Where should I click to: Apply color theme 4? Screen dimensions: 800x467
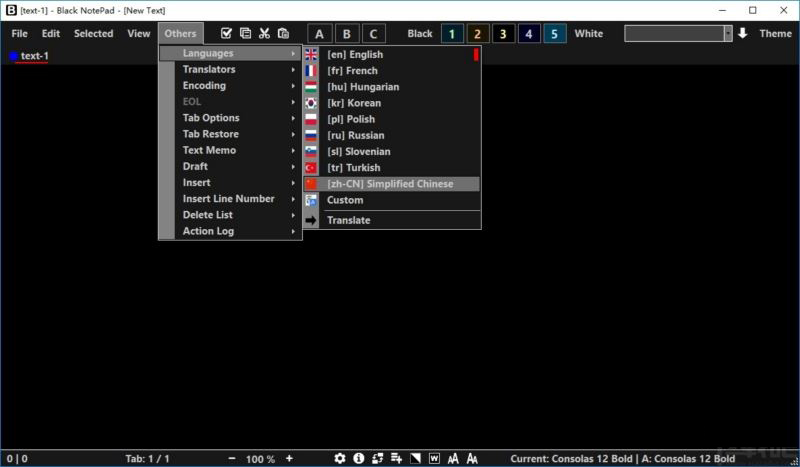[x=529, y=34]
